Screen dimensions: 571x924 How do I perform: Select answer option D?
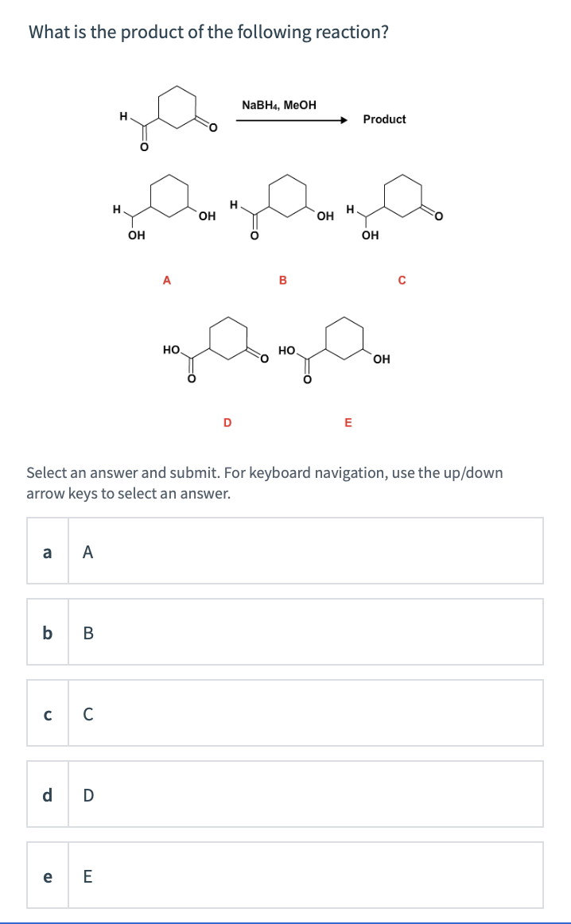click(285, 794)
